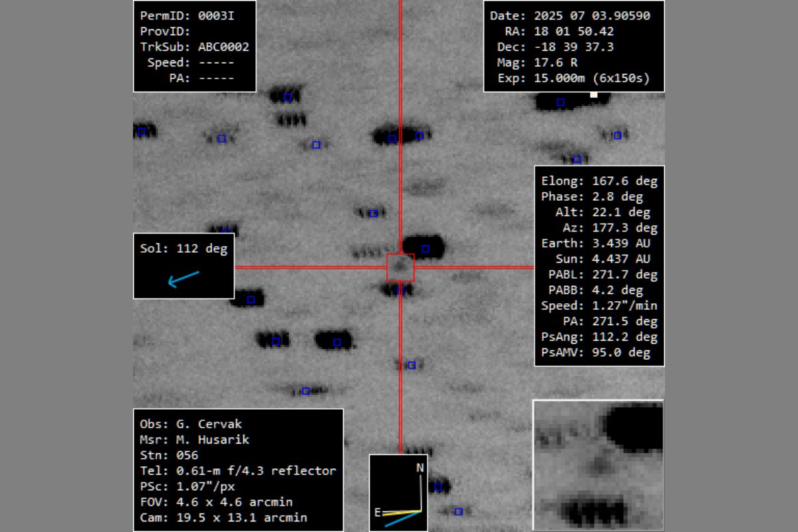Click the Sol: 112 deg label
This screenshot has height=532, width=798.
click(184, 249)
